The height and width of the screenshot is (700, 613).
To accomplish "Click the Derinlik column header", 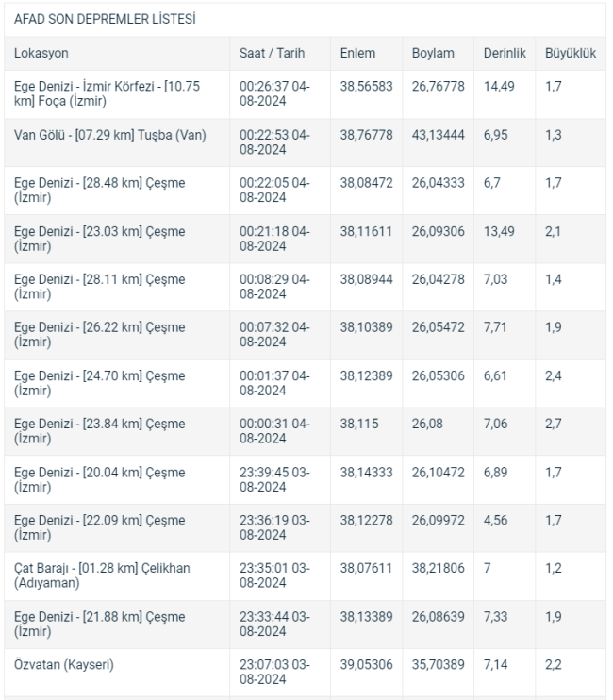I will click(505, 53).
